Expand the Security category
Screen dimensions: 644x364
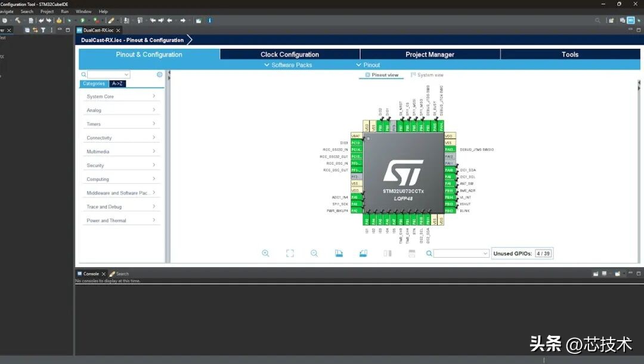pos(120,165)
